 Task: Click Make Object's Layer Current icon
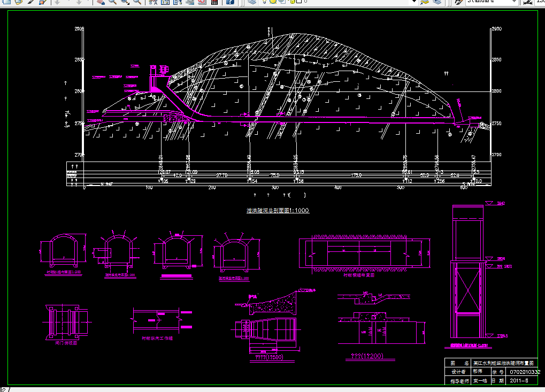424,2
